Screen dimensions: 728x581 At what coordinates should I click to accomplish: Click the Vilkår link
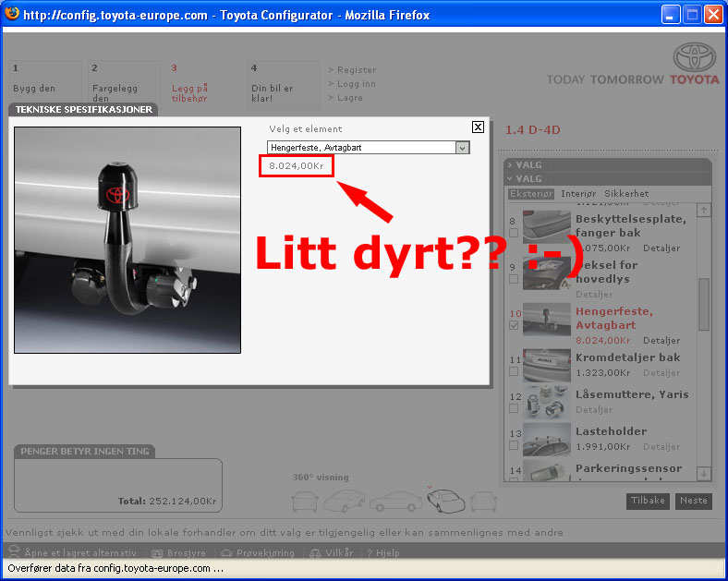[332, 553]
